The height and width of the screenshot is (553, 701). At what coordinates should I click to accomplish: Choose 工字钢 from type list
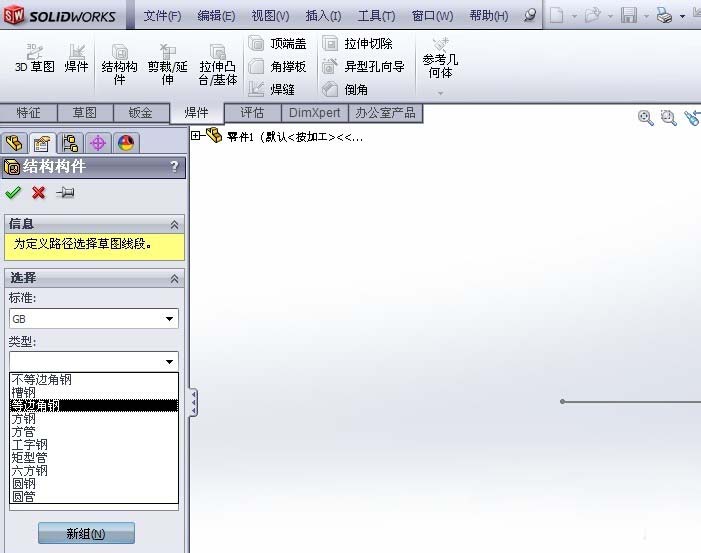(x=94, y=444)
